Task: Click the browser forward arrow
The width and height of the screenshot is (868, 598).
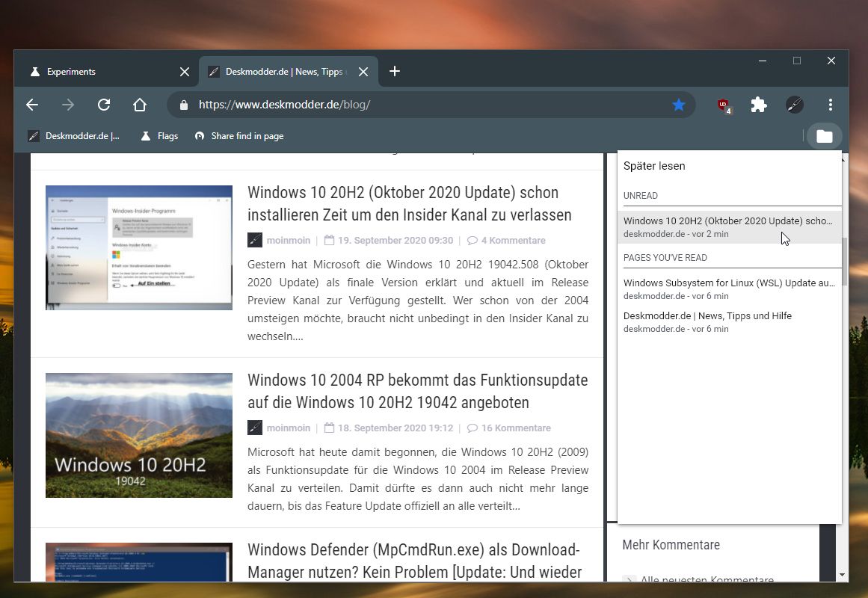Action: (x=68, y=105)
